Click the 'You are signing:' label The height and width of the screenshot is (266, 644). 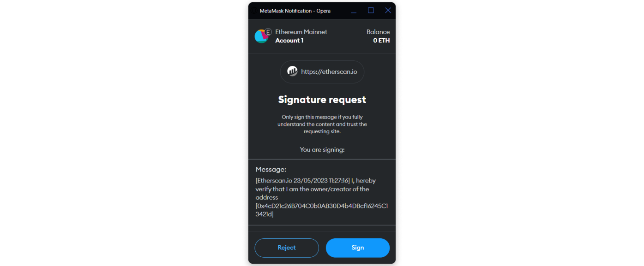pos(322,150)
